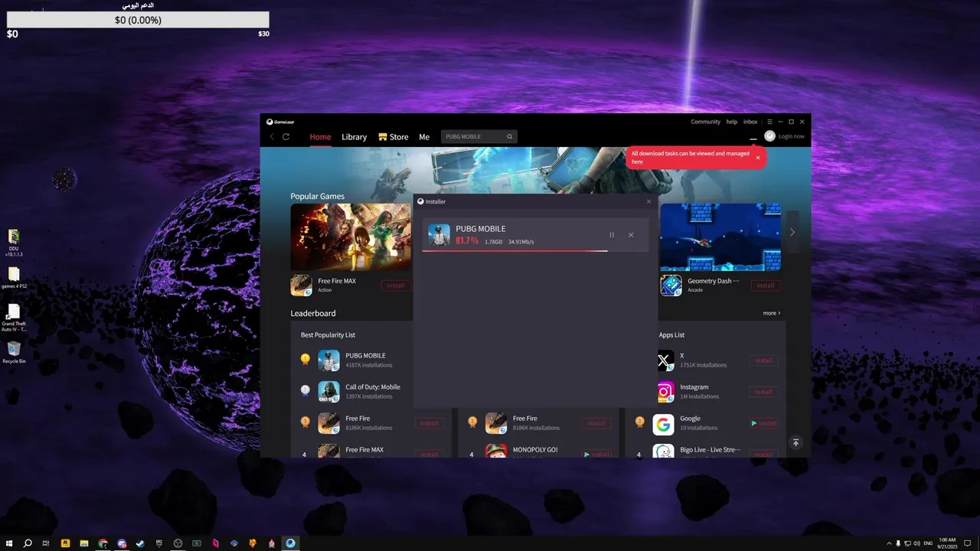Click the search magnifier icon in GameLoop
This screenshot has width=980, height=551.
pos(510,137)
